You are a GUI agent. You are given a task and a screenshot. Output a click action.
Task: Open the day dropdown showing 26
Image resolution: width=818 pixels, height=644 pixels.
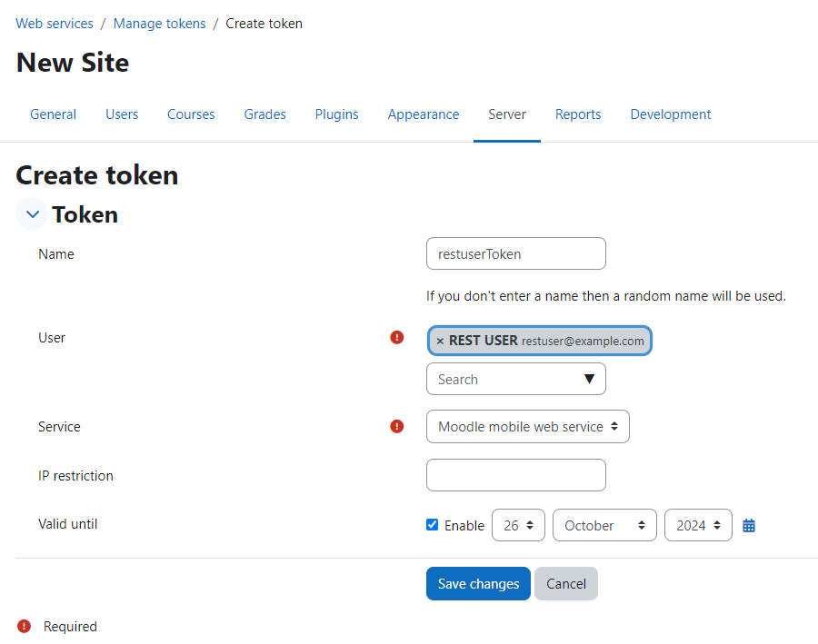click(518, 525)
